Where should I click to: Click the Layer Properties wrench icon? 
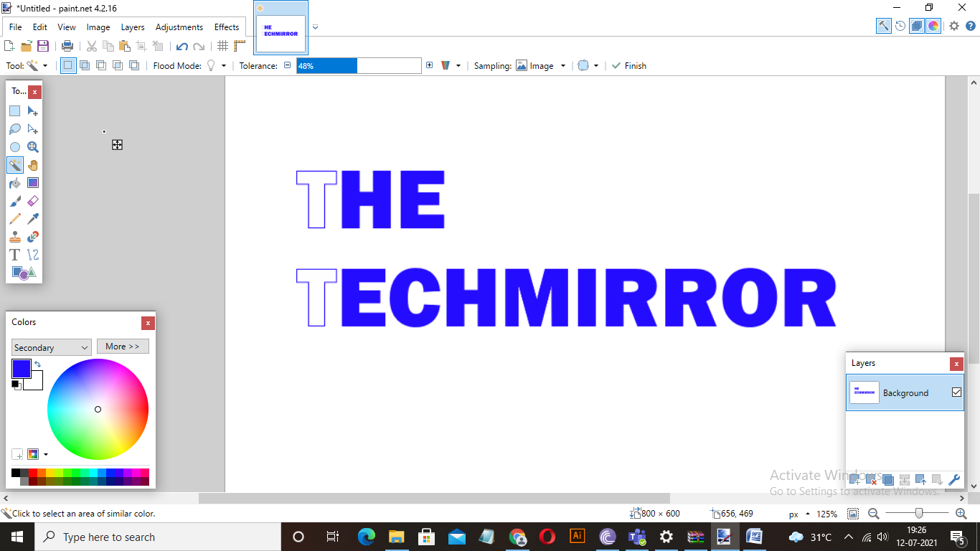[954, 480]
